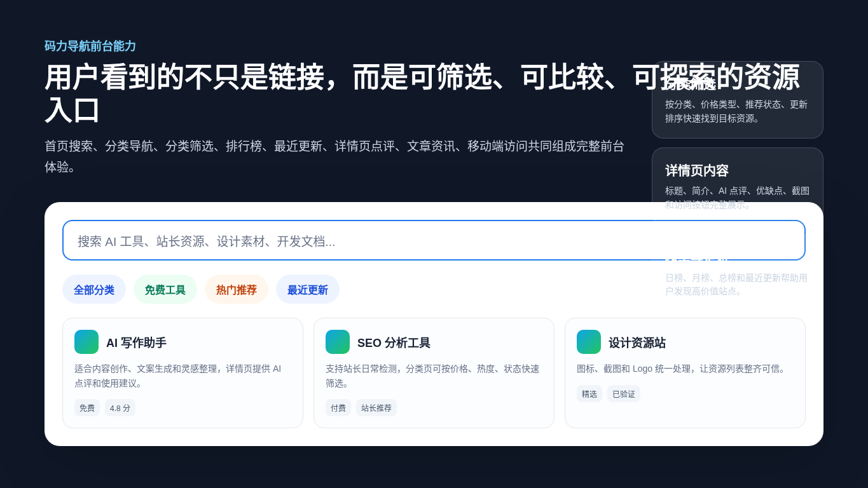Click the 按分类、价格类型 feature description

pos(736,111)
